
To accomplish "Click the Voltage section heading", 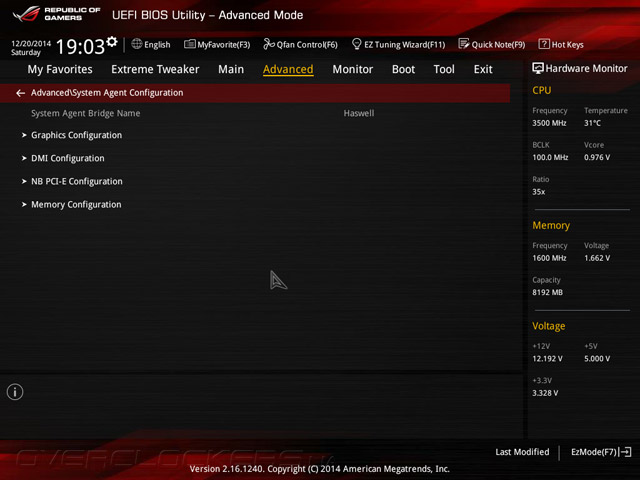I will click(549, 326).
